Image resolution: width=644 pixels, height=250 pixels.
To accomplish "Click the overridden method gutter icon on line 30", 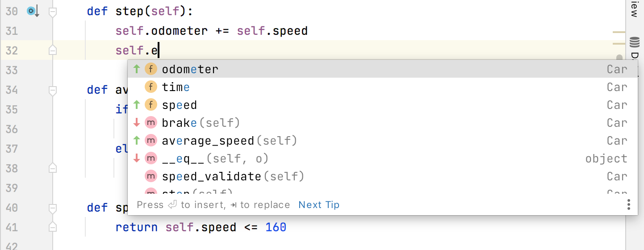I will coord(33,11).
